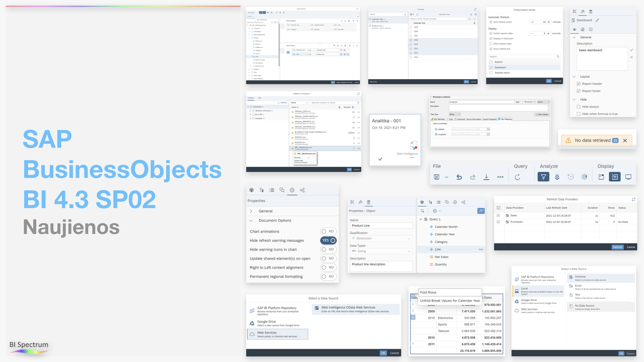This screenshot has width=644, height=362.
Task: Click the clipboard data icon in Properties - Object
Action: (369, 202)
